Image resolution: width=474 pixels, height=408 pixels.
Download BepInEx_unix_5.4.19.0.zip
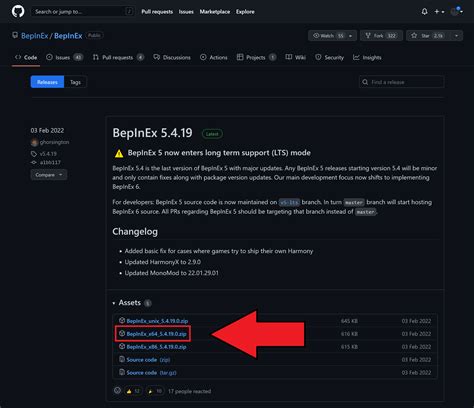pyautogui.click(x=157, y=321)
